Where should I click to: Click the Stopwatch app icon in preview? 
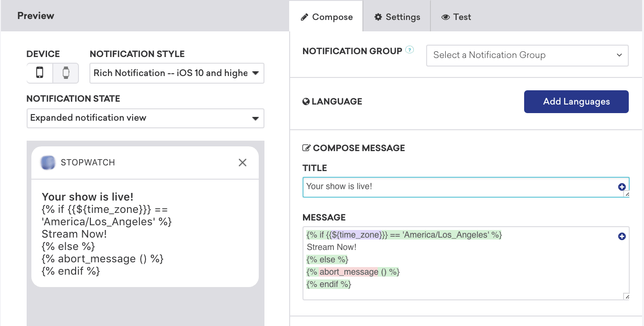pyautogui.click(x=48, y=163)
